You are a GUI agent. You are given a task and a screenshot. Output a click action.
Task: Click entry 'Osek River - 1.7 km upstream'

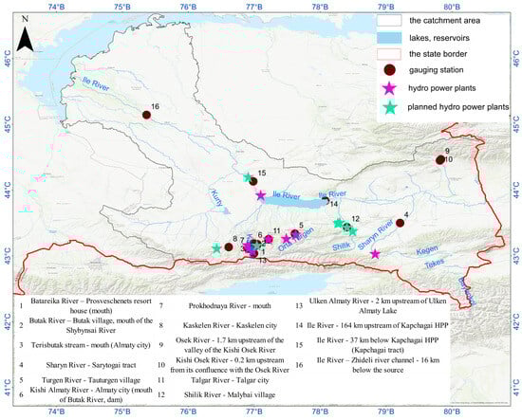pyautogui.click(x=230, y=345)
